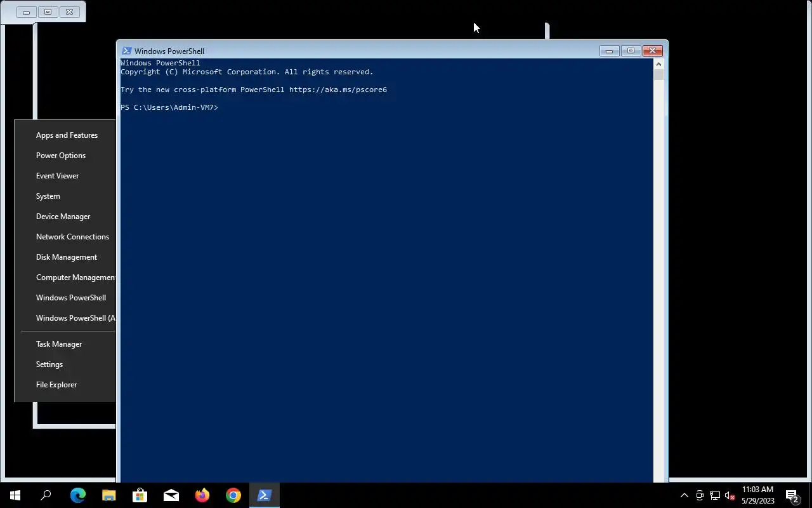Click the meet-now tray icon

tap(700, 495)
